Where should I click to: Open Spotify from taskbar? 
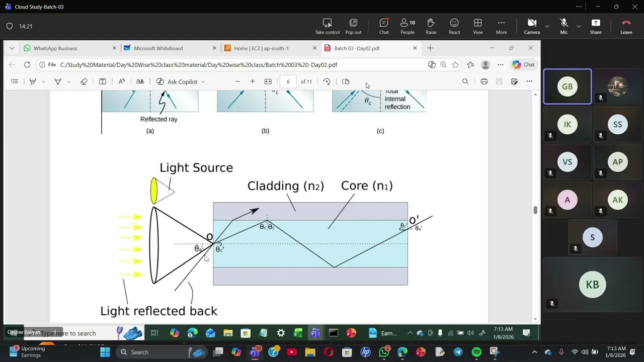(476, 352)
